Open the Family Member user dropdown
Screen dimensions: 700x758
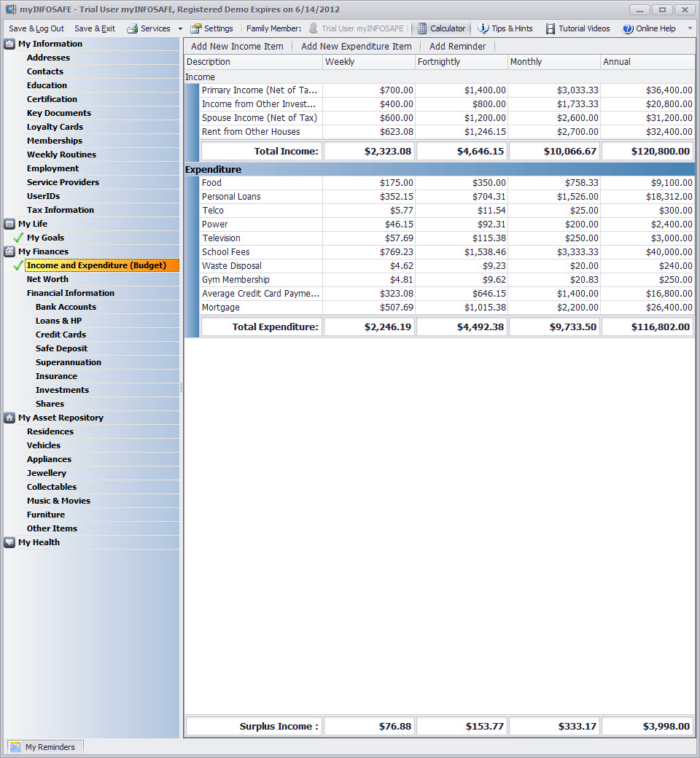356,28
